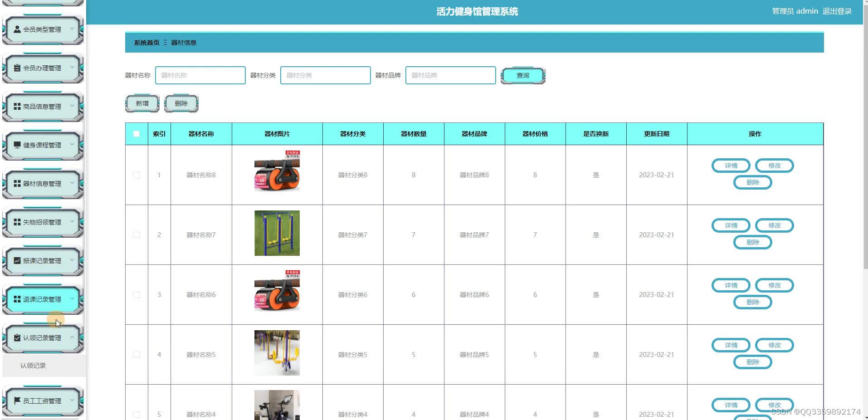868x420 pixels.
Task: Expand the 器材信息管理 chevron
Action: (x=72, y=183)
